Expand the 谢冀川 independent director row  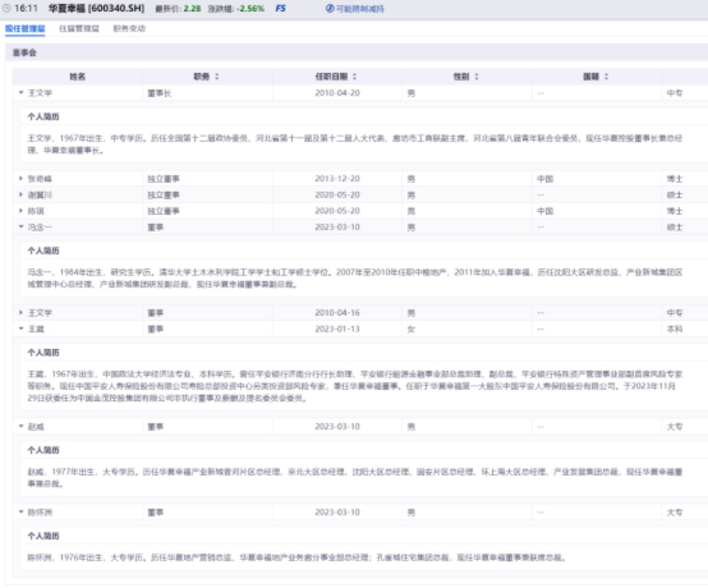click(21, 195)
